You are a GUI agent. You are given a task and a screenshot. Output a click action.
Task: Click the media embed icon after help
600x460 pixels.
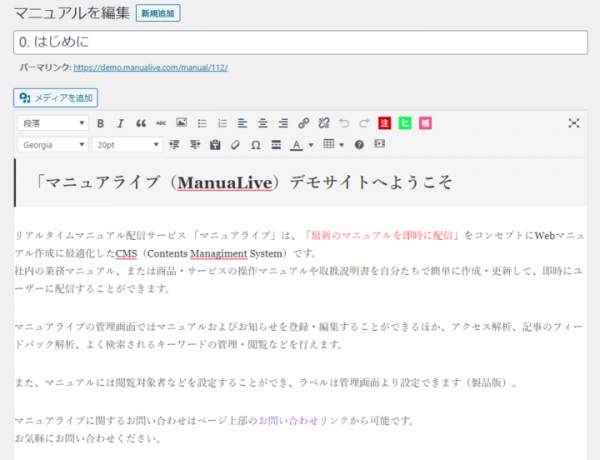point(379,144)
